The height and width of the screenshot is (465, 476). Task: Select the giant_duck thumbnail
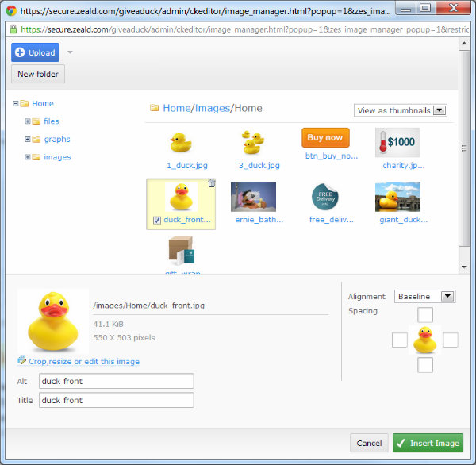(397, 197)
